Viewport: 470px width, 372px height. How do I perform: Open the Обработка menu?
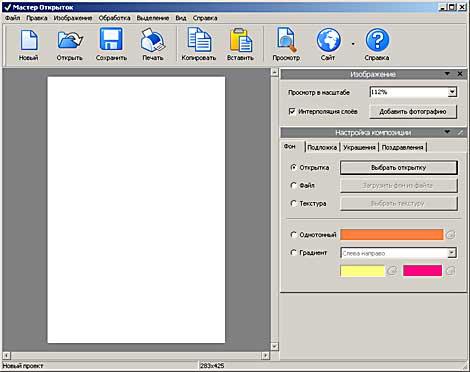click(114, 18)
